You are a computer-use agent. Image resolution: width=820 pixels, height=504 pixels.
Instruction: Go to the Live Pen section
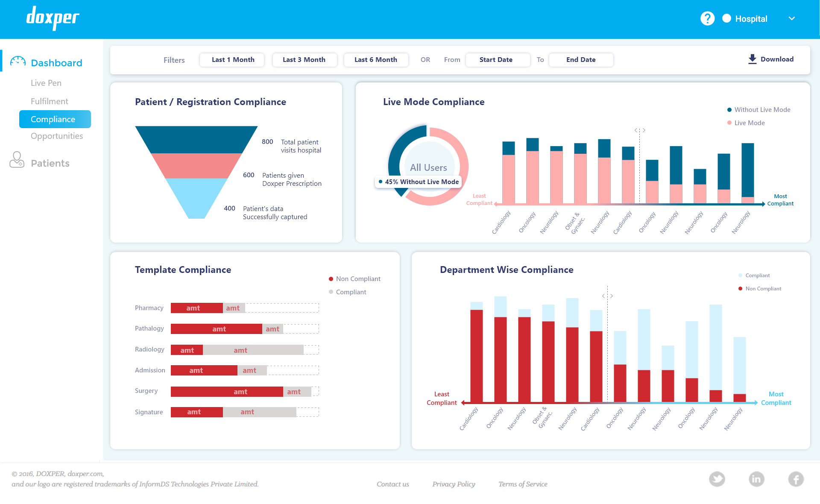[46, 83]
